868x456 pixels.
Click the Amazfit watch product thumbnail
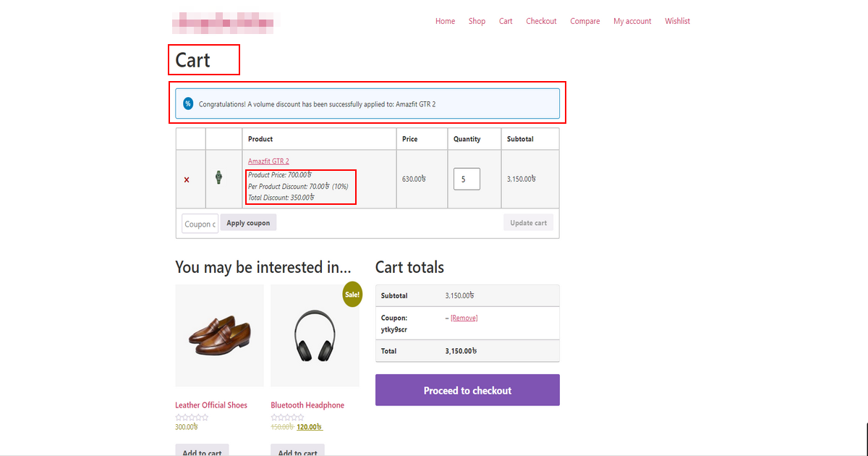pos(218,177)
